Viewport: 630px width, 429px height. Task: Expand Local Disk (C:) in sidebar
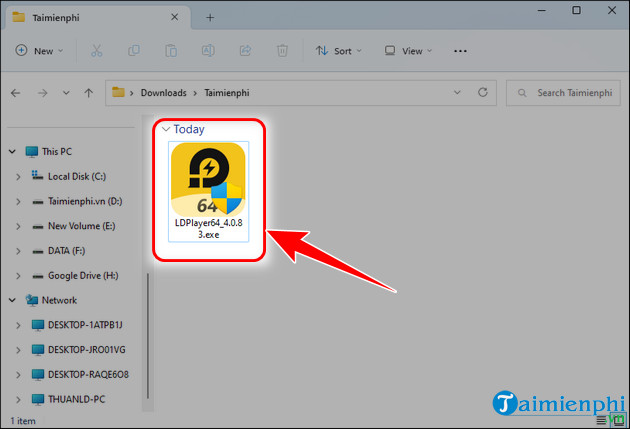19,176
